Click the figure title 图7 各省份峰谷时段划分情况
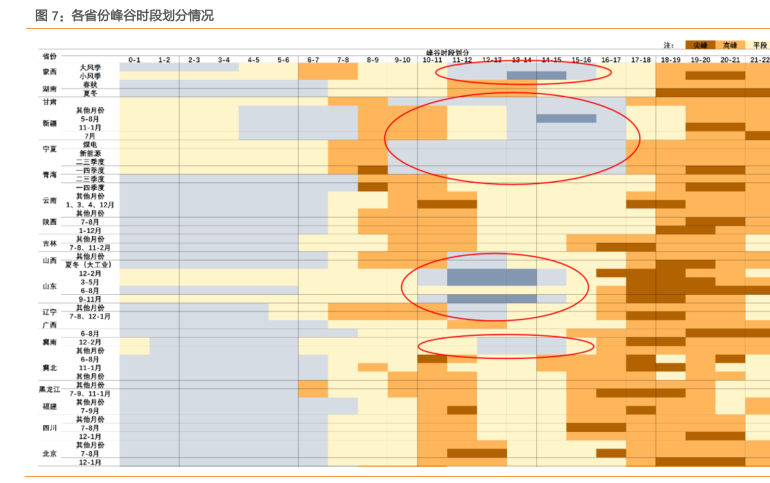The image size is (770, 483). (x=124, y=15)
